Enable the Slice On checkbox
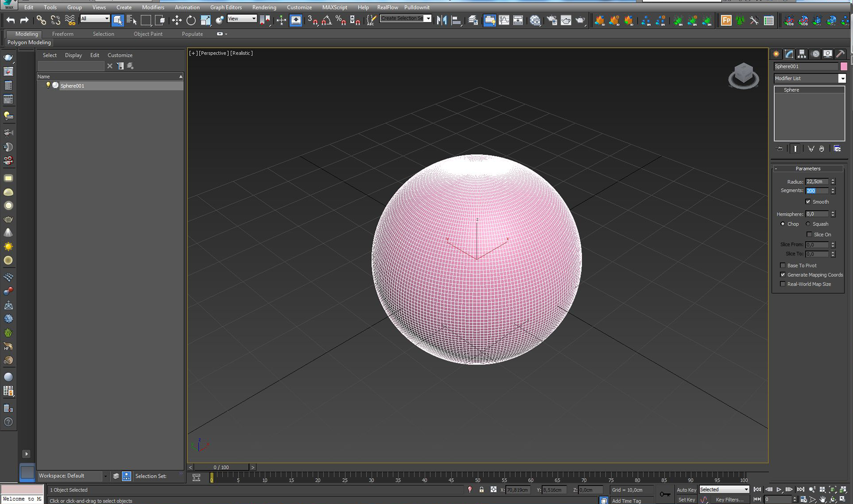The height and width of the screenshot is (504, 853). tap(809, 234)
